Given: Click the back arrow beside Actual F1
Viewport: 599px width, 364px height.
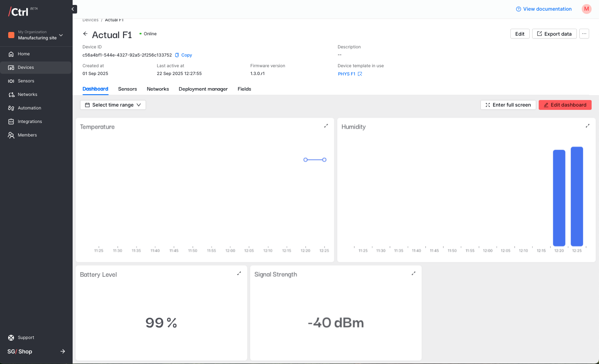Looking at the screenshot, I should pos(85,34).
